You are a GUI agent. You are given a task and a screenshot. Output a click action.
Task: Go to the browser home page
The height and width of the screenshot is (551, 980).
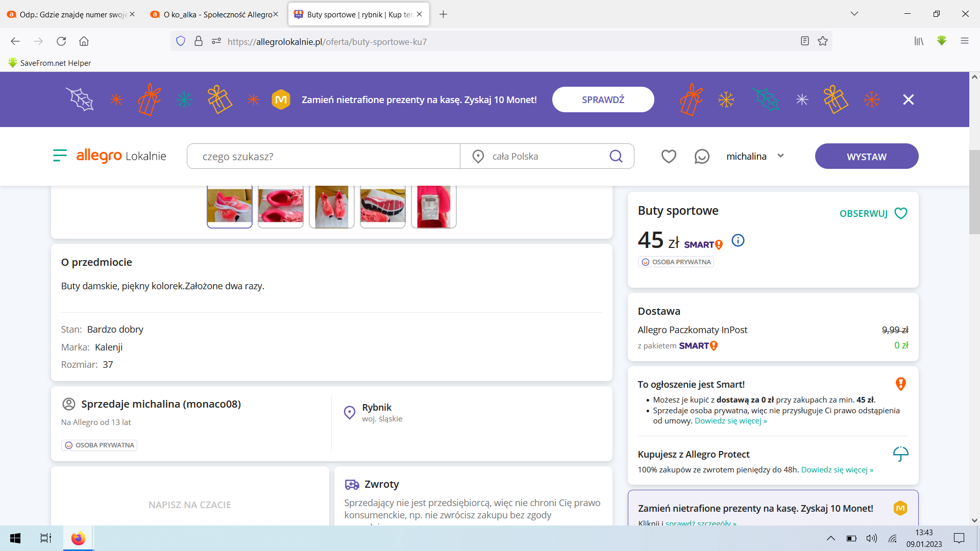coord(84,41)
